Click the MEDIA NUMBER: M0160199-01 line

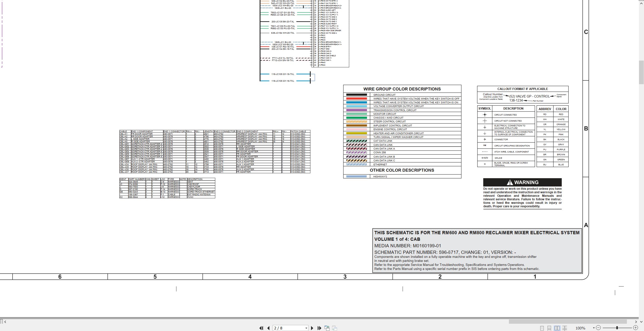(408, 246)
